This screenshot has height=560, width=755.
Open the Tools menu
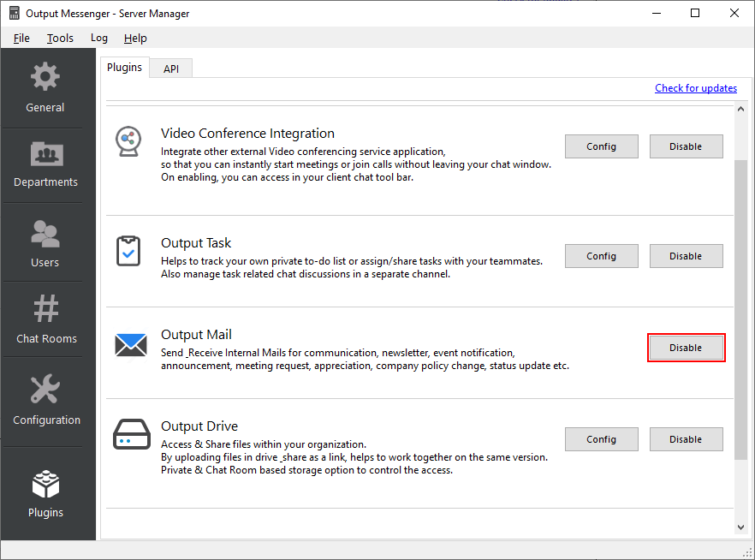(60, 38)
